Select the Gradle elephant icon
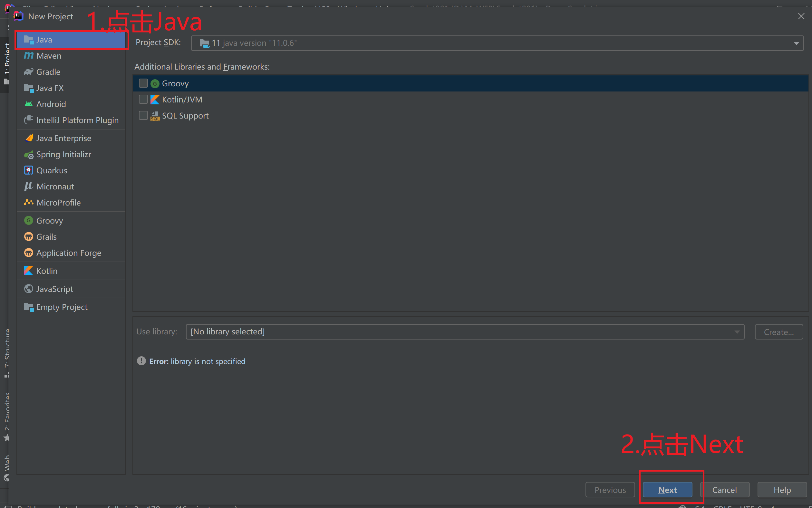The height and width of the screenshot is (508, 812). tap(29, 72)
